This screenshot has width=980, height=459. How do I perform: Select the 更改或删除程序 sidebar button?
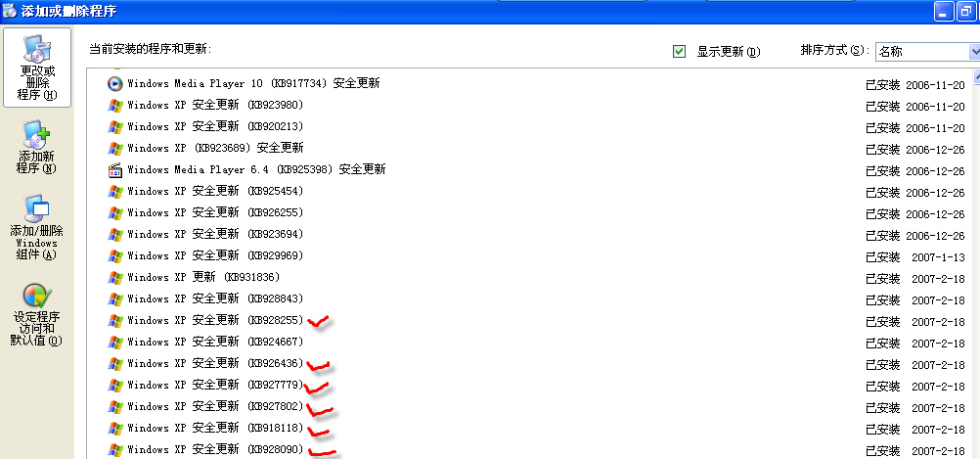pyautogui.click(x=37, y=68)
